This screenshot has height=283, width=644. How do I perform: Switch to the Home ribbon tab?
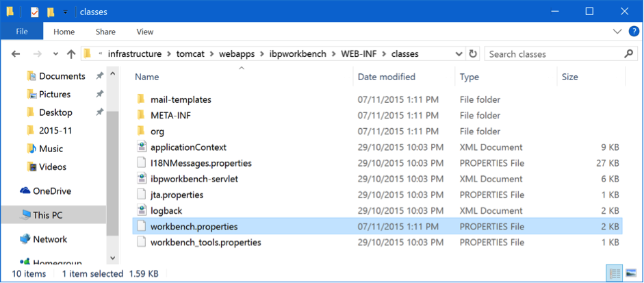point(64,32)
